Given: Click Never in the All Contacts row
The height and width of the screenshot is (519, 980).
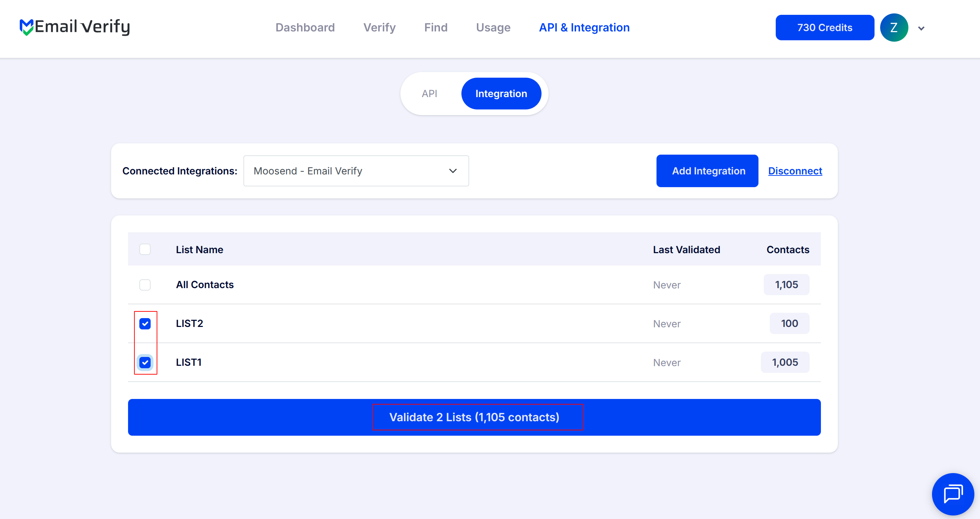Looking at the screenshot, I should click(666, 285).
